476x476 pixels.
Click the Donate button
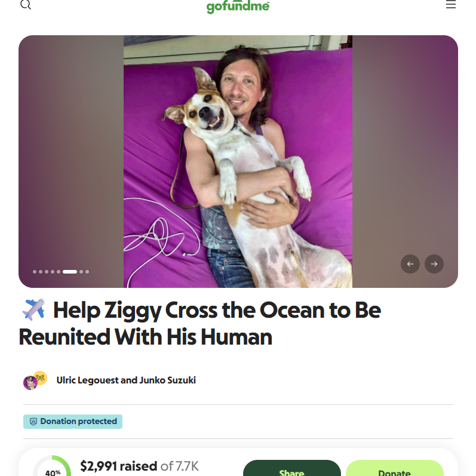[x=395, y=468]
